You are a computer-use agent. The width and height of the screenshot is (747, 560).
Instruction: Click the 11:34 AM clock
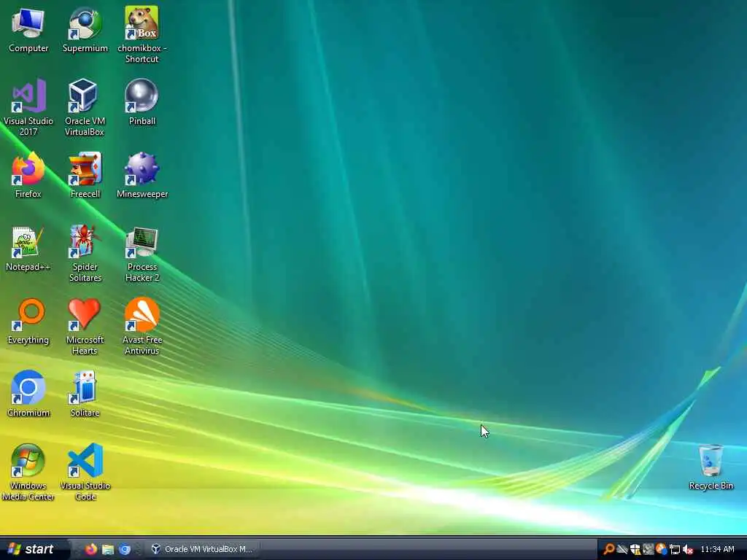(x=717, y=549)
